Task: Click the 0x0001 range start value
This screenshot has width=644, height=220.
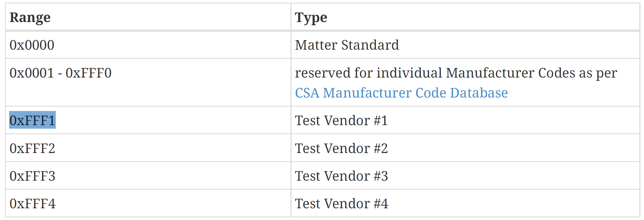Action: [32, 73]
